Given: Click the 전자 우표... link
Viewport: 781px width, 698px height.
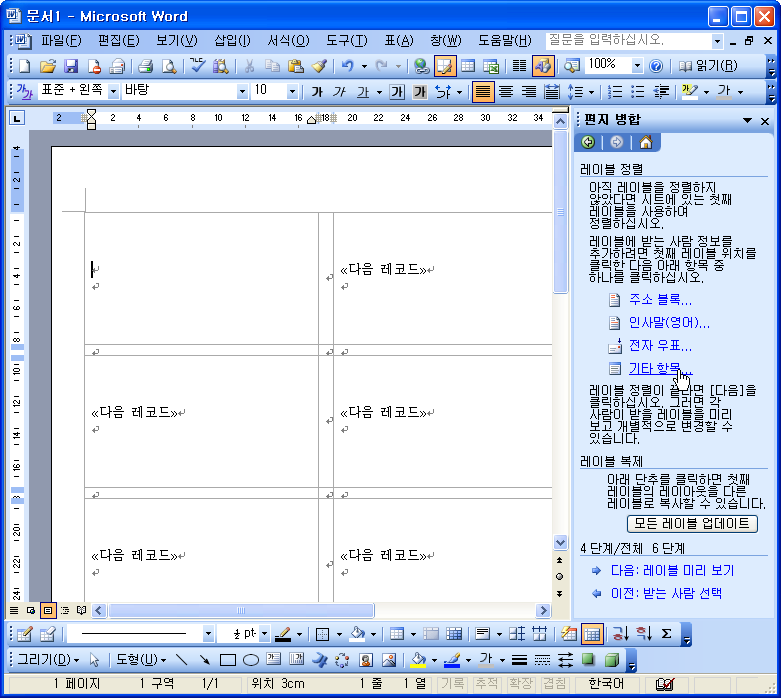Looking at the screenshot, I should click(660, 345).
